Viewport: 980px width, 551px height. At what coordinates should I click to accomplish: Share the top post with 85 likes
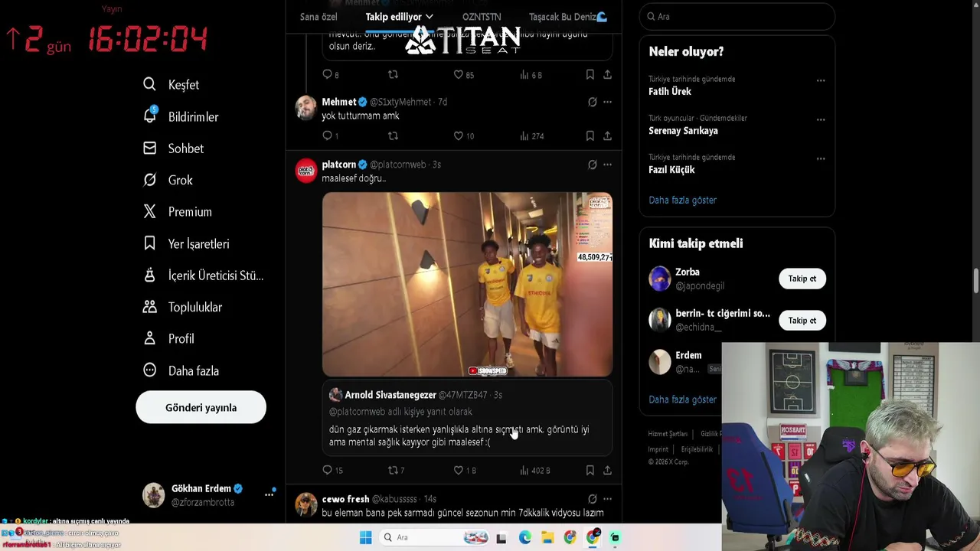[x=607, y=74]
